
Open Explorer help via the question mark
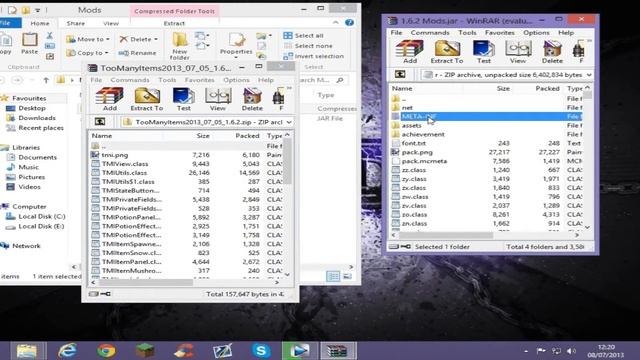(x=349, y=22)
